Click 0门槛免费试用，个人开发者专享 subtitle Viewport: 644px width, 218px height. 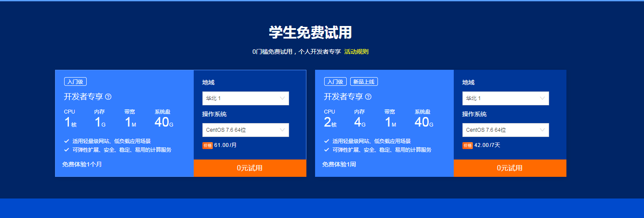(296, 52)
